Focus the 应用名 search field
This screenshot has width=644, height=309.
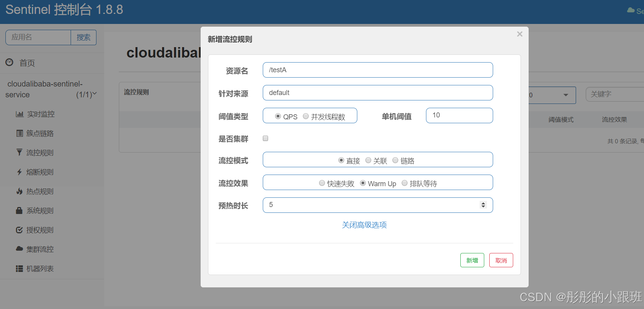(x=38, y=37)
